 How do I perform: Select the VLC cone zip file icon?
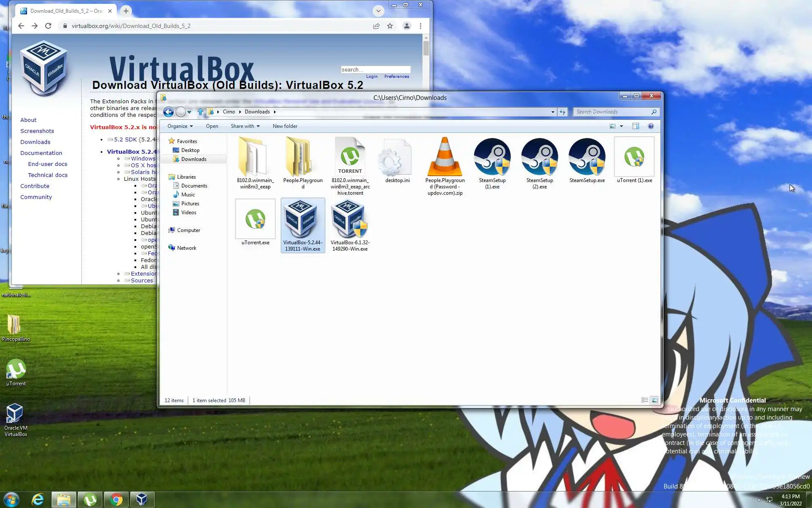click(444, 157)
